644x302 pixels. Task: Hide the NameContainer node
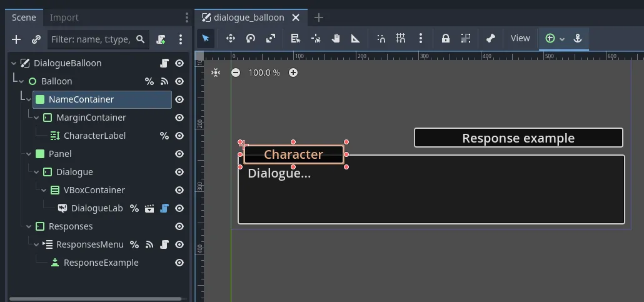[179, 99]
